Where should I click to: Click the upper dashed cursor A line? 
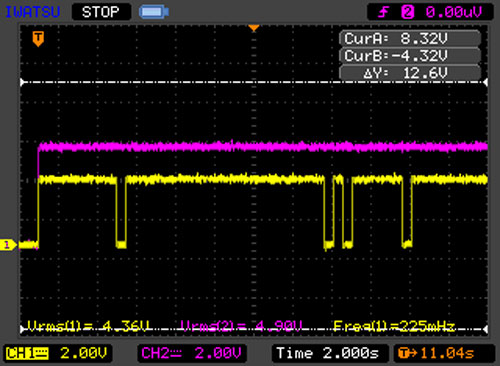click(x=254, y=82)
